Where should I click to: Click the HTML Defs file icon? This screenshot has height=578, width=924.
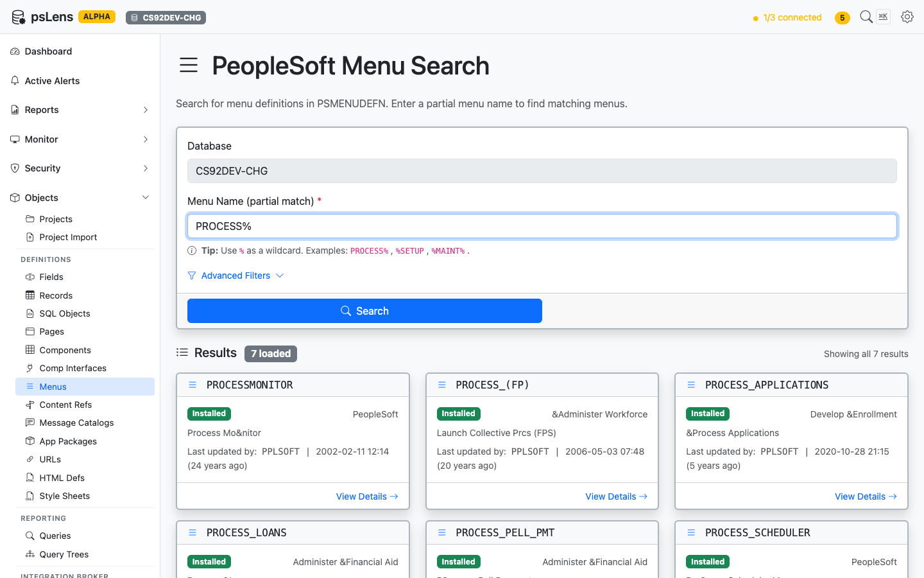point(30,478)
